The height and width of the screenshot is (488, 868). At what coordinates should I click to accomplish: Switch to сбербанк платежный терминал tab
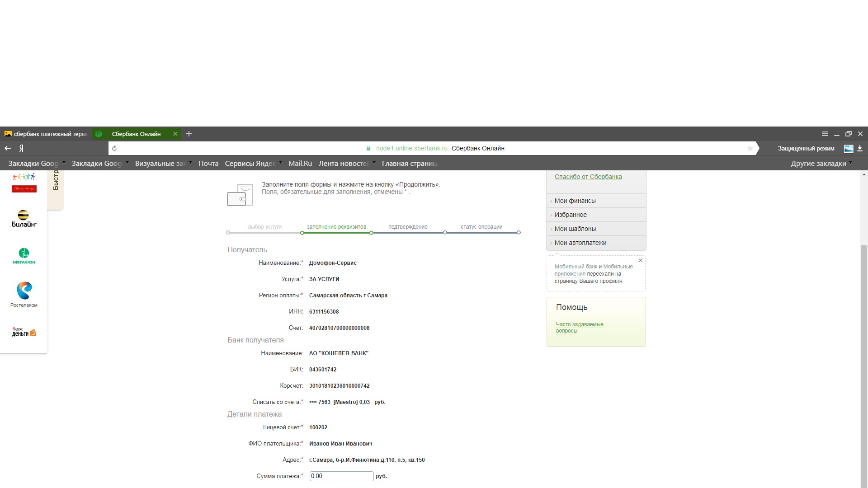[x=46, y=134]
